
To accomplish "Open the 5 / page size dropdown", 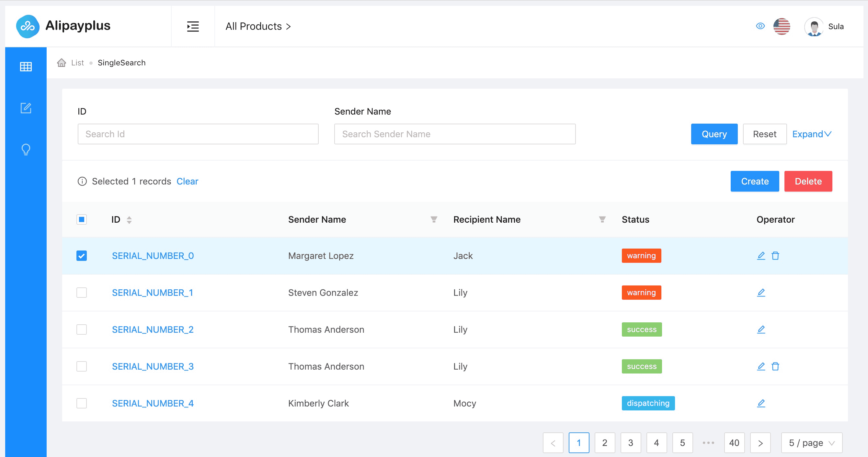I will tap(811, 442).
